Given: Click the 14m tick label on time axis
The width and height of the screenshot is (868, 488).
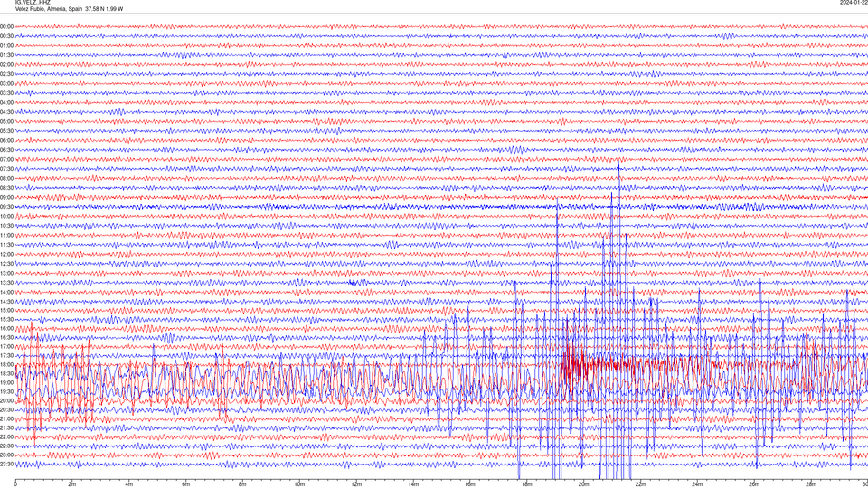Looking at the screenshot, I should 413,484.
